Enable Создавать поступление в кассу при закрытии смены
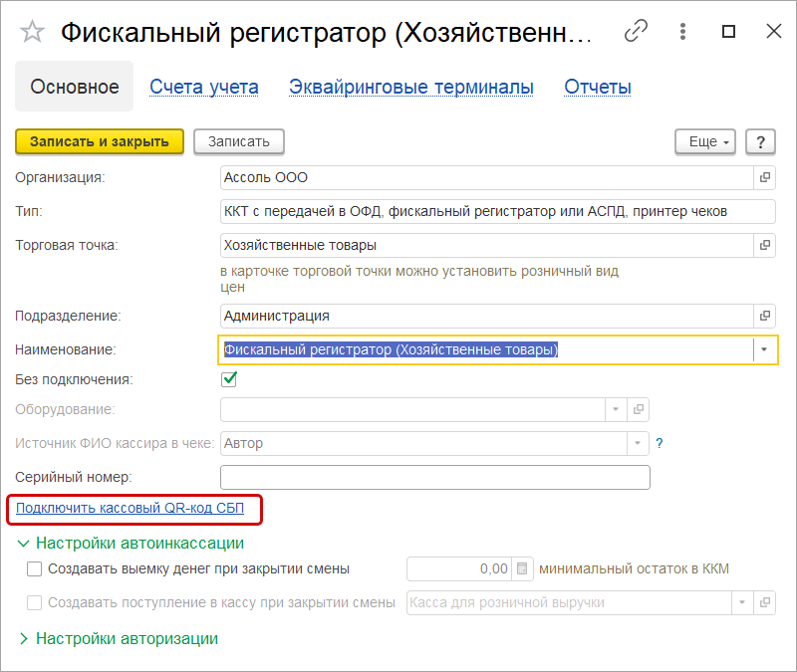Image resolution: width=797 pixels, height=672 pixels. [34, 603]
